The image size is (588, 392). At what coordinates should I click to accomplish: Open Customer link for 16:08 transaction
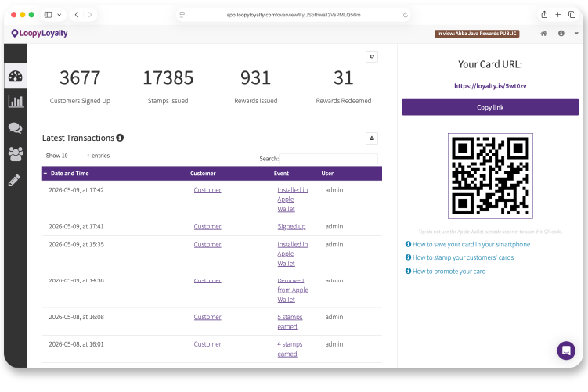207,317
